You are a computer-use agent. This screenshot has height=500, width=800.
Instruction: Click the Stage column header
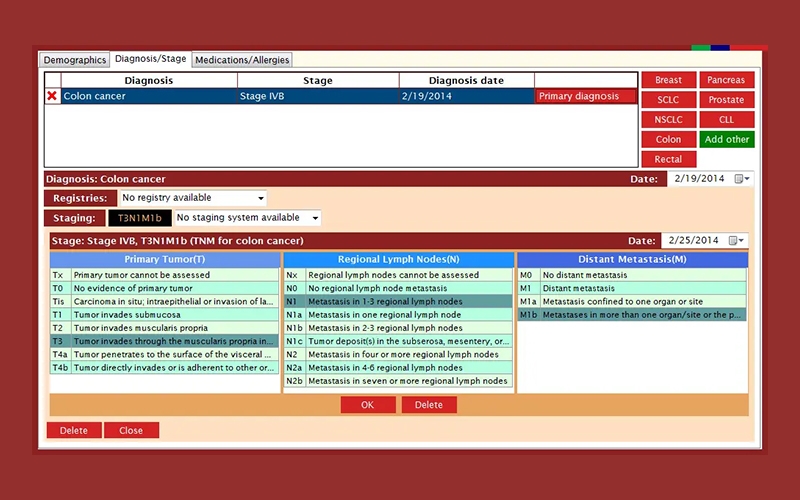pos(318,81)
